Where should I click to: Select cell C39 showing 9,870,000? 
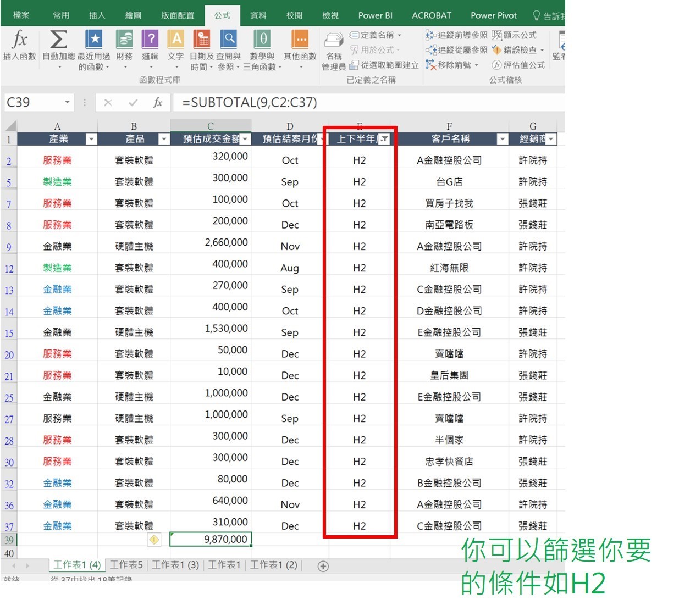point(211,539)
